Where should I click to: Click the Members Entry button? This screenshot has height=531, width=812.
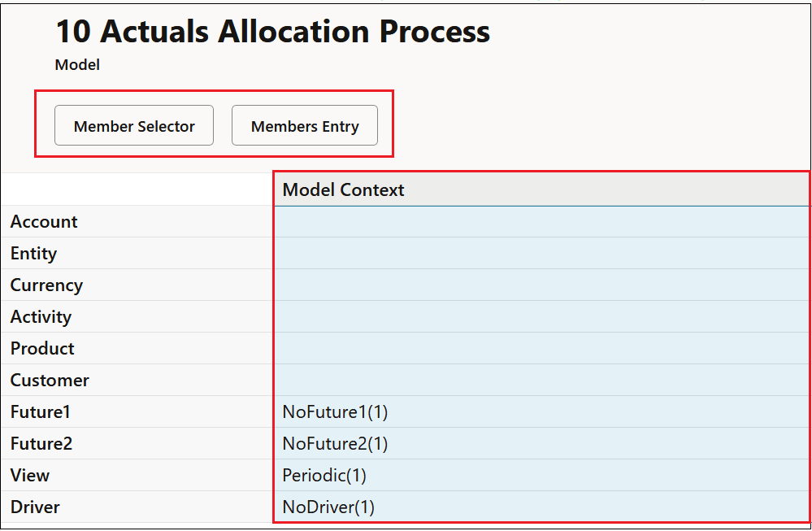(305, 125)
